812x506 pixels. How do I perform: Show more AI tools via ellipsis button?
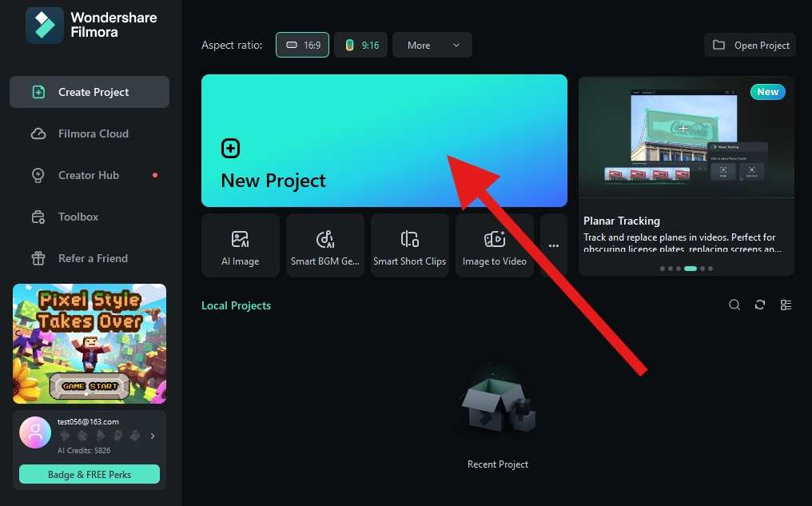[554, 245]
